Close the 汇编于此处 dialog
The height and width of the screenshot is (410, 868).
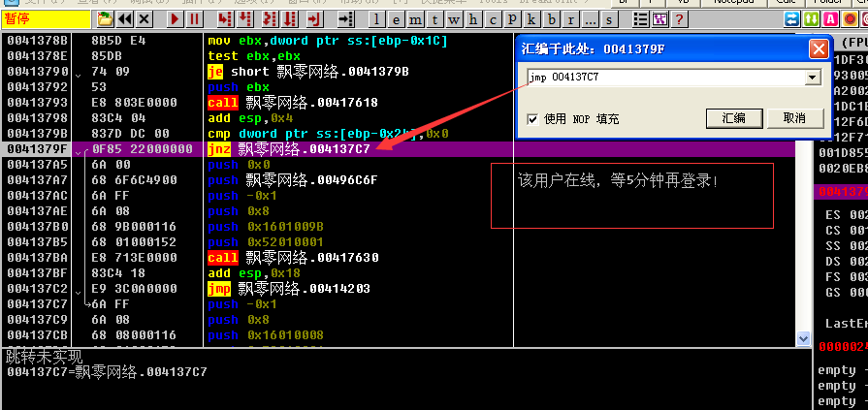[819, 49]
